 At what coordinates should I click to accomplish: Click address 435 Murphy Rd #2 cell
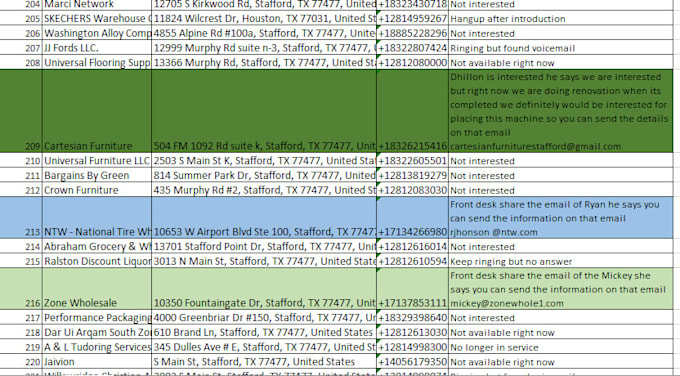click(x=264, y=190)
